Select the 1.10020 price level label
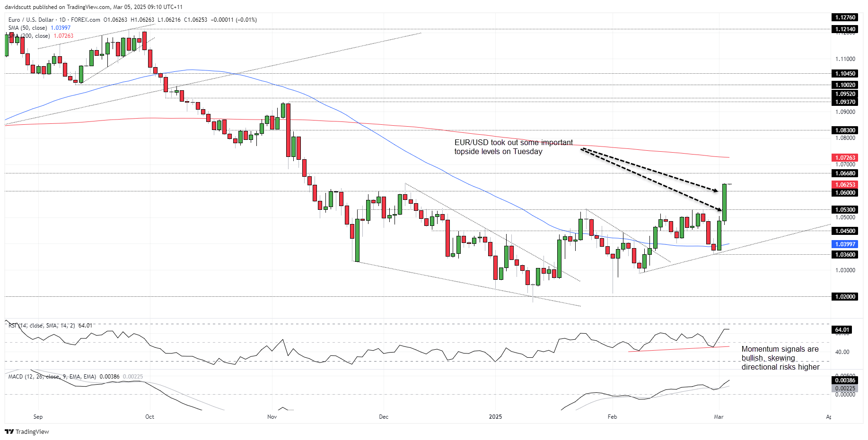The width and height of the screenshot is (868, 440). point(845,85)
